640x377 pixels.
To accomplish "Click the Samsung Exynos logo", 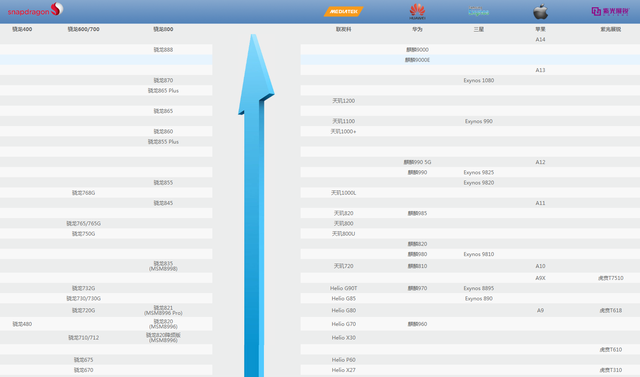I will [x=478, y=11].
